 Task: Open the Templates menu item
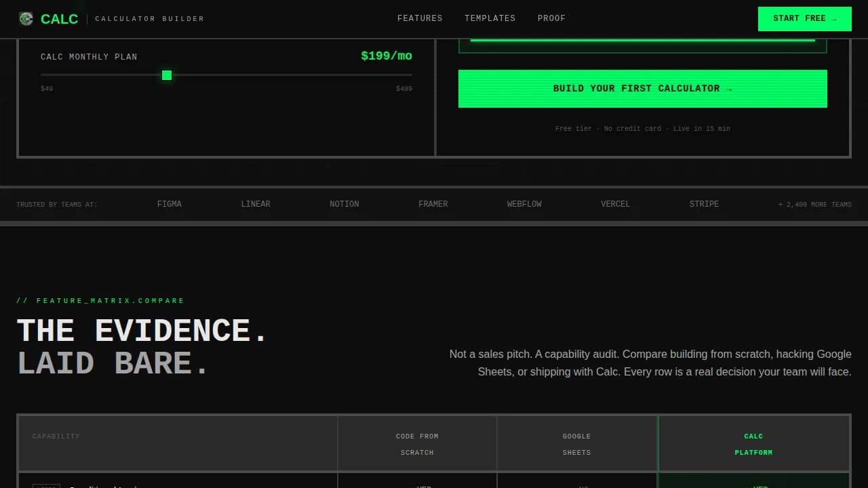490,18
